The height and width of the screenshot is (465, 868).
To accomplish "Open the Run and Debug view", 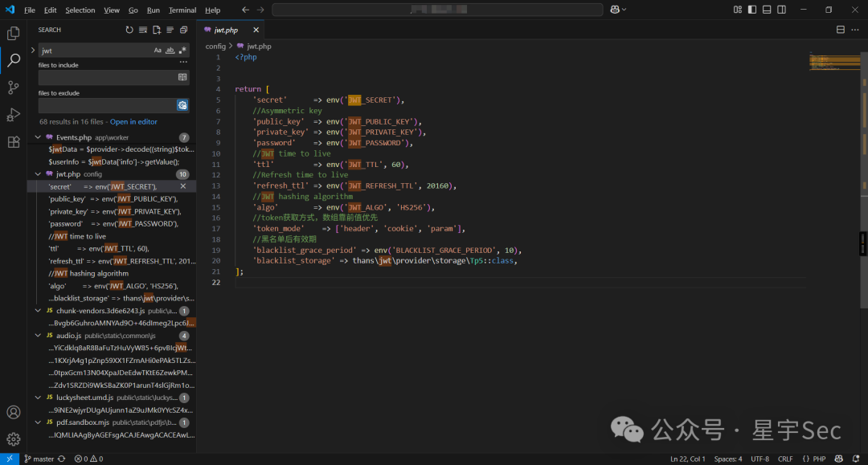I will (x=14, y=115).
